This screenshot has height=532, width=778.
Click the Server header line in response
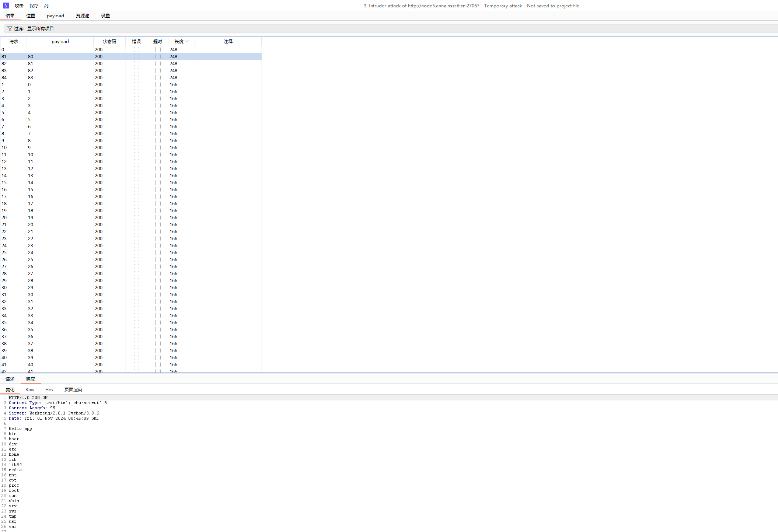(x=54, y=413)
